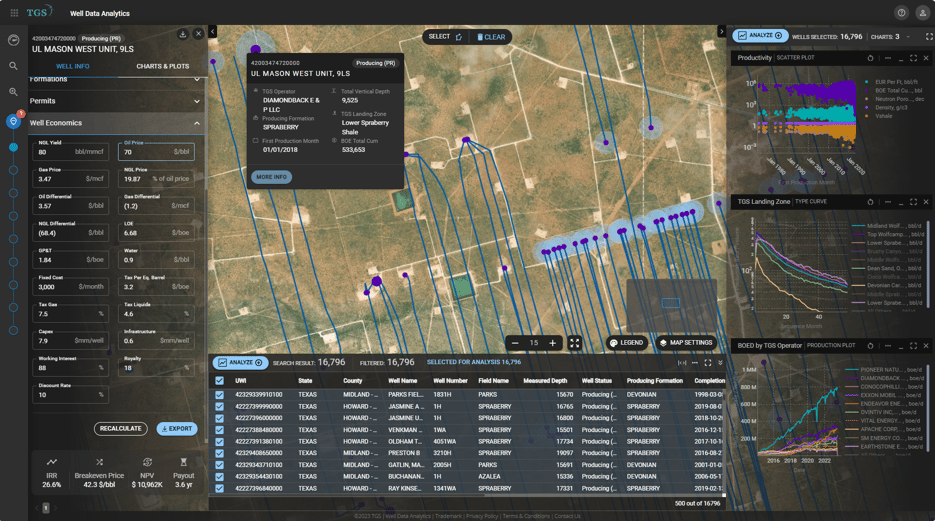935x521 pixels.
Task: Expand the charts panel to fullscreen
Action: (x=928, y=36)
